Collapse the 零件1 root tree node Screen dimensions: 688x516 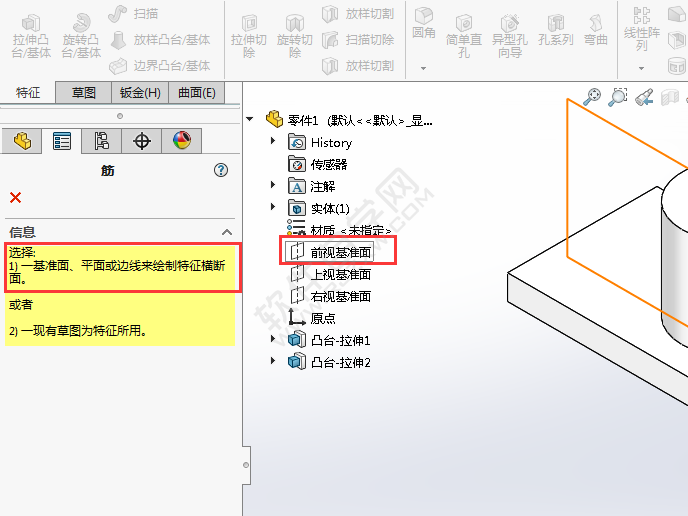click(x=250, y=119)
